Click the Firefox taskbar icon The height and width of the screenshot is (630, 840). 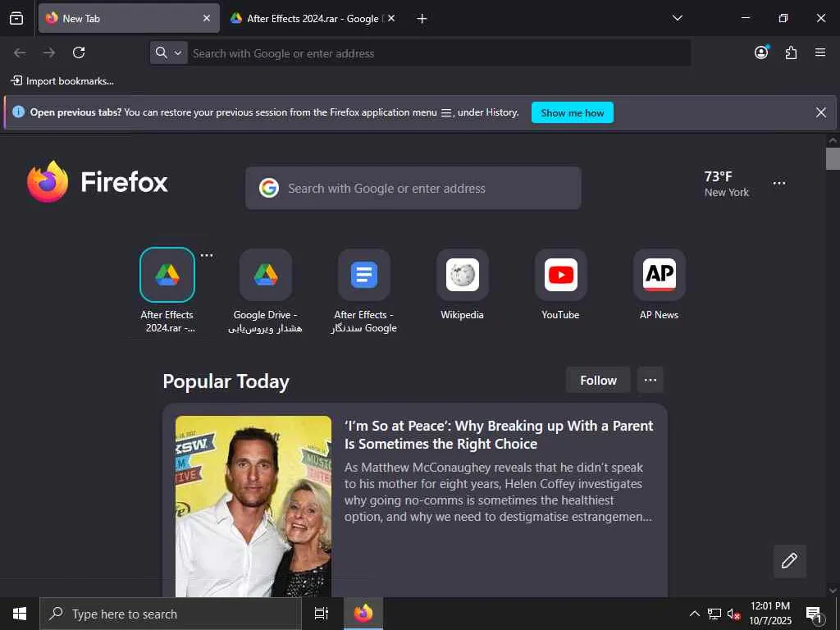pos(363,614)
